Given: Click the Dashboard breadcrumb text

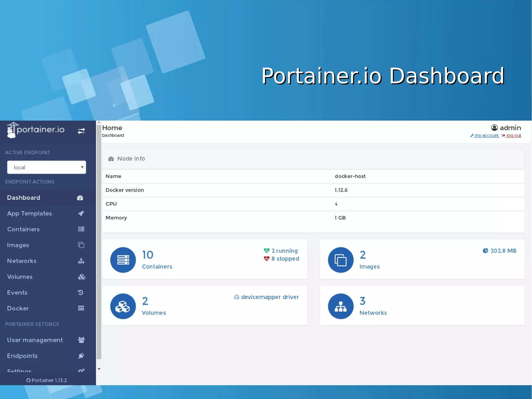Looking at the screenshot, I should coord(113,135).
